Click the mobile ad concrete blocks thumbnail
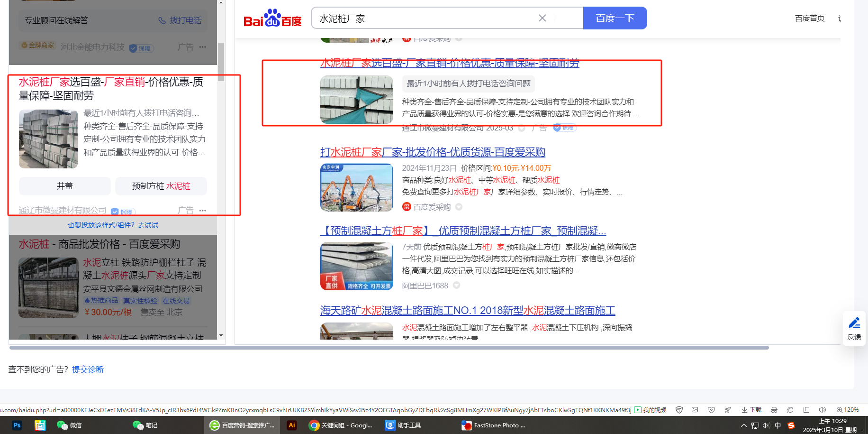868x434 pixels. (48, 139)
